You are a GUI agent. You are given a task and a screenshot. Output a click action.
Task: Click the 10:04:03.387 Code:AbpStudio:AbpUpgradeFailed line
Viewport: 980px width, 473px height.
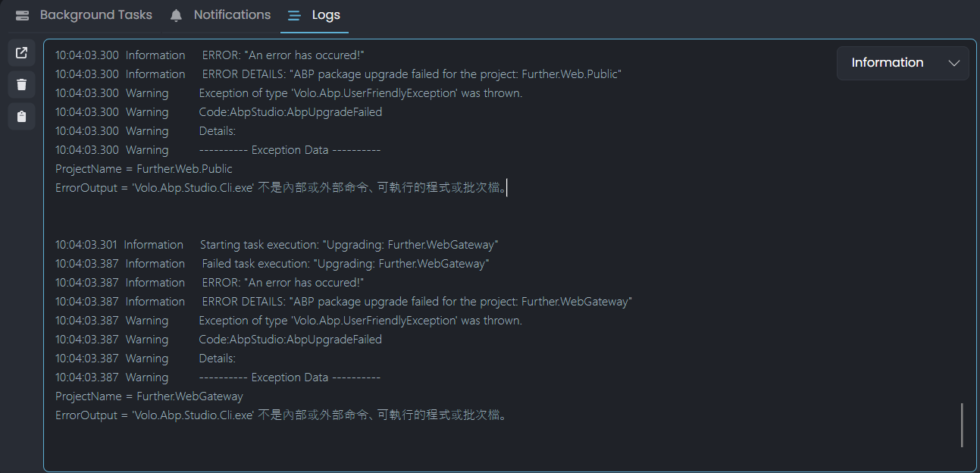pos(290,340)
